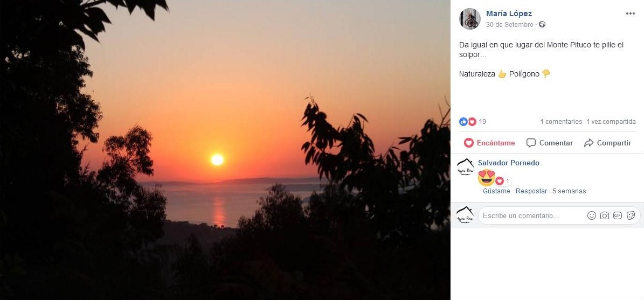This screenshot has height=300, width=644.
Task: Click Salvador Pornedo's comment avatar
Action: point(465,168)
